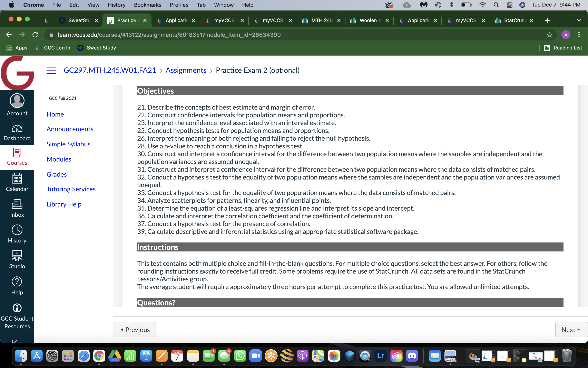Open the Chrome profile avatar

[x=566, y=35]
